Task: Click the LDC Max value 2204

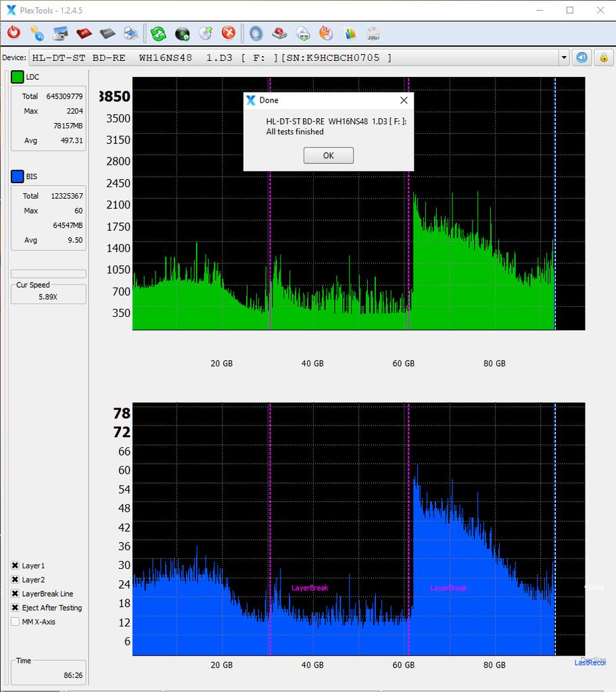Action: click(74, 111)
